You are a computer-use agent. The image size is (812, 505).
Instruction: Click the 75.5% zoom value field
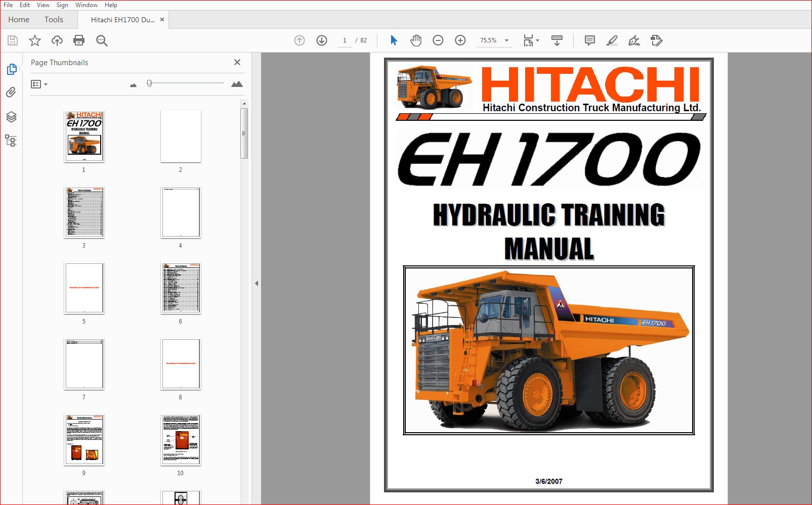point(489,40)
